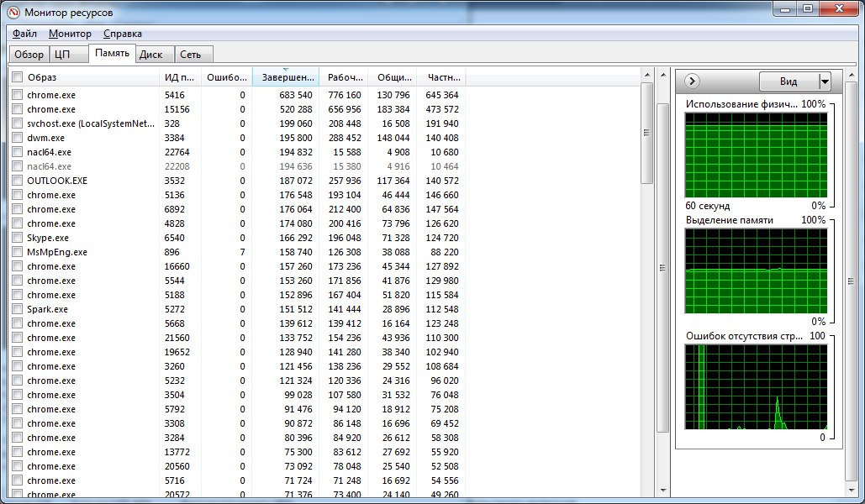
Task: Sort by the Общи... column header
Action: [393, 77]
